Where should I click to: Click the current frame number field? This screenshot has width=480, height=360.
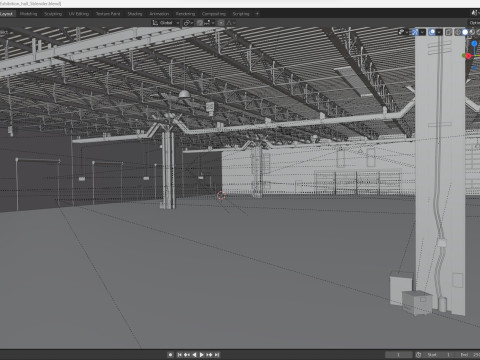pyautogui.click(x=398, y=355)
